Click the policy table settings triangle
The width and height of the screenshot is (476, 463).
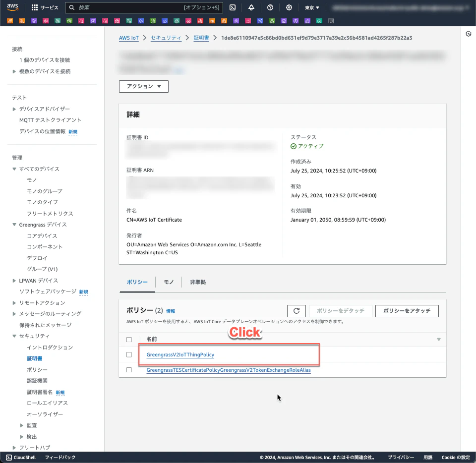[439, 339]
